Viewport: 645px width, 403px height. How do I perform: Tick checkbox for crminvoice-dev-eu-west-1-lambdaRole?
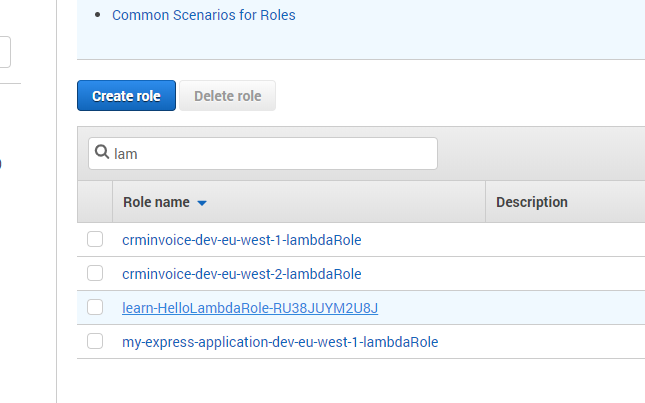[x=95, y=239]
